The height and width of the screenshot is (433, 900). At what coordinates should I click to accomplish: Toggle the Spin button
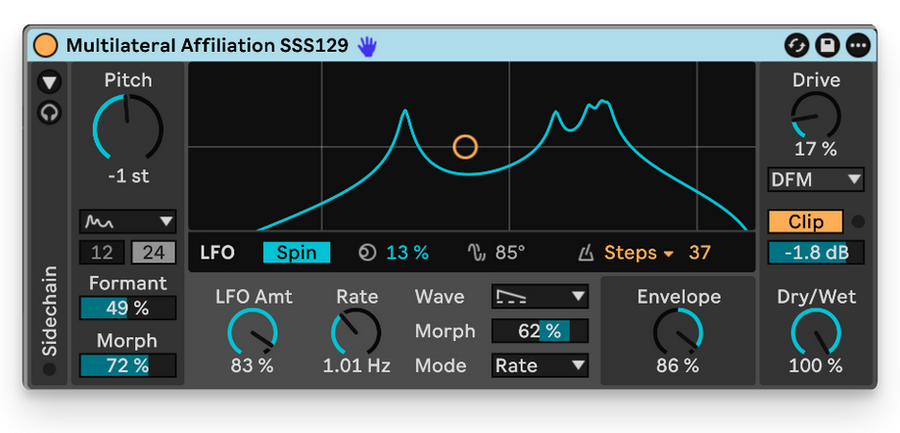297,253
